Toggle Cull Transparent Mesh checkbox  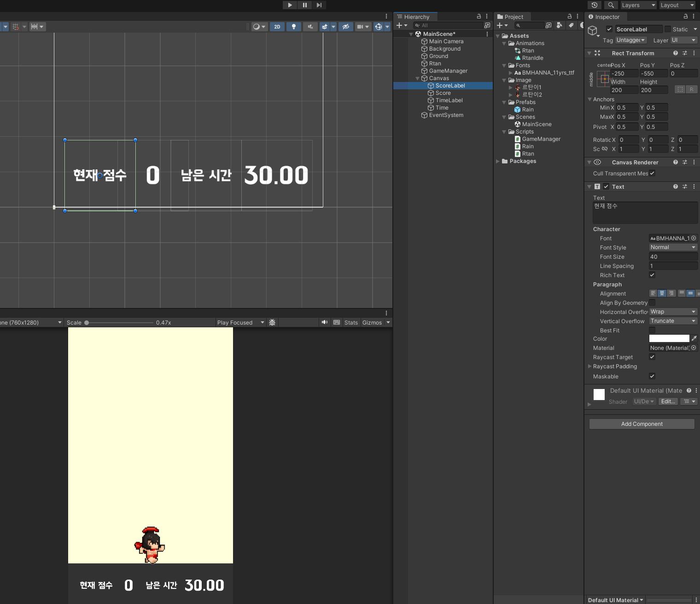[652, 173]
